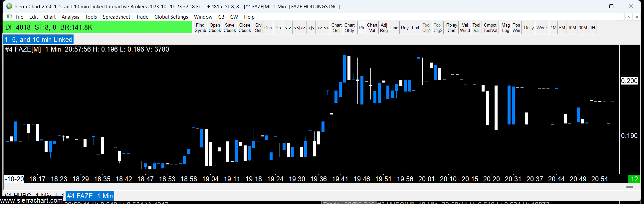Click the >|< compress spacing button

pos(311,28)
